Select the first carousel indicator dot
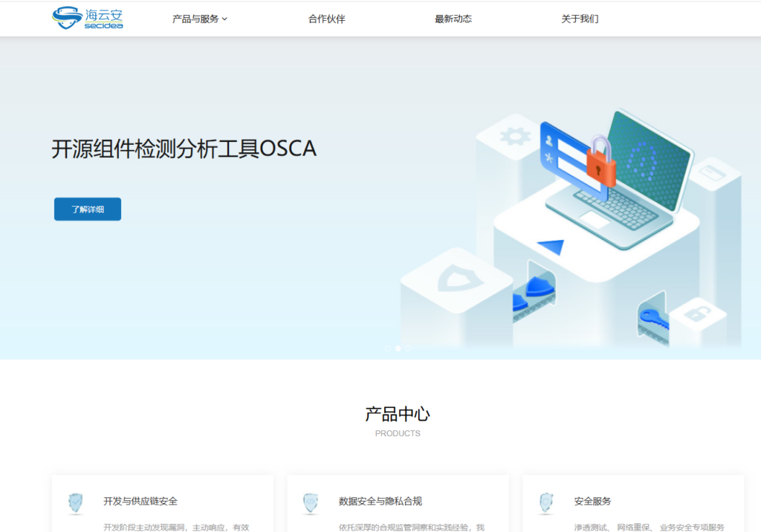 (x=388, y=348)
